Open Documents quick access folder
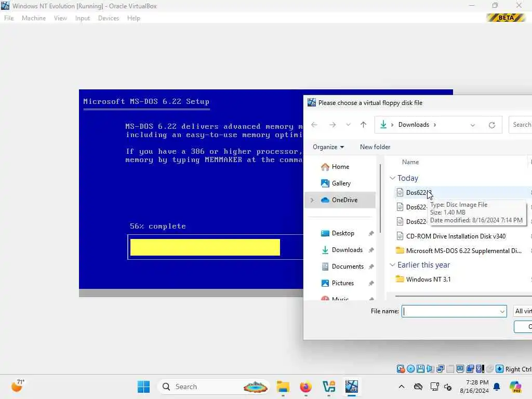 [x=348, y=267]
